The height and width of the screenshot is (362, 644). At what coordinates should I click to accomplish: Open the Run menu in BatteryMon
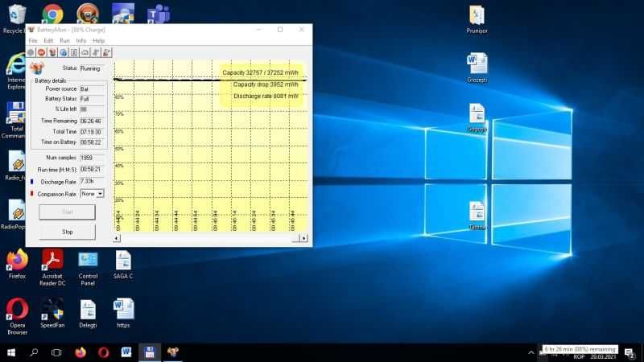click(64, 41)
